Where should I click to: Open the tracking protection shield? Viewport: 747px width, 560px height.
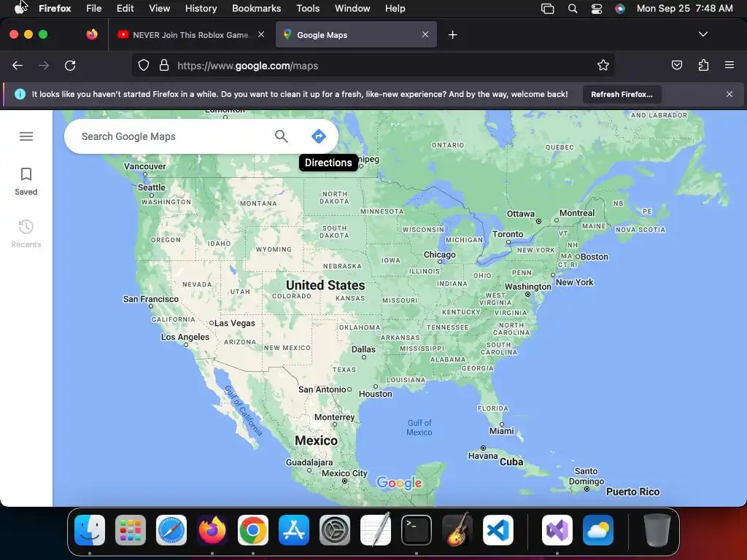(144, 66)
